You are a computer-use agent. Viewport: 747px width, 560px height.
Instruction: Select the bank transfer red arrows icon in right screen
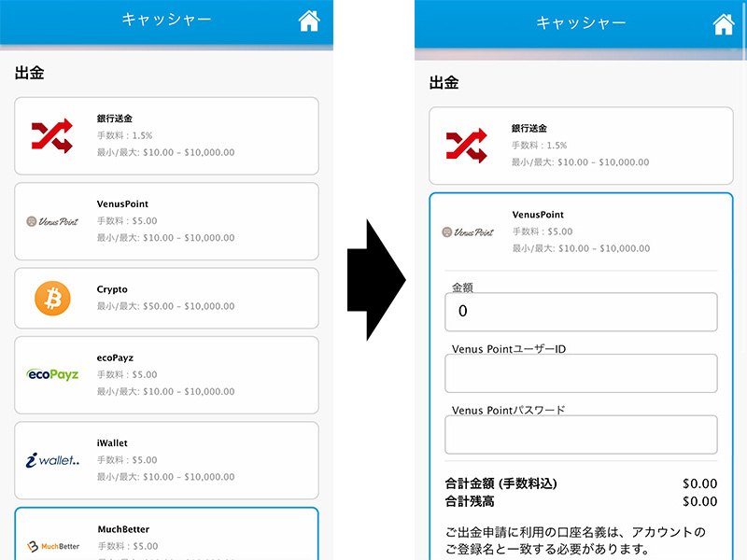466,146
